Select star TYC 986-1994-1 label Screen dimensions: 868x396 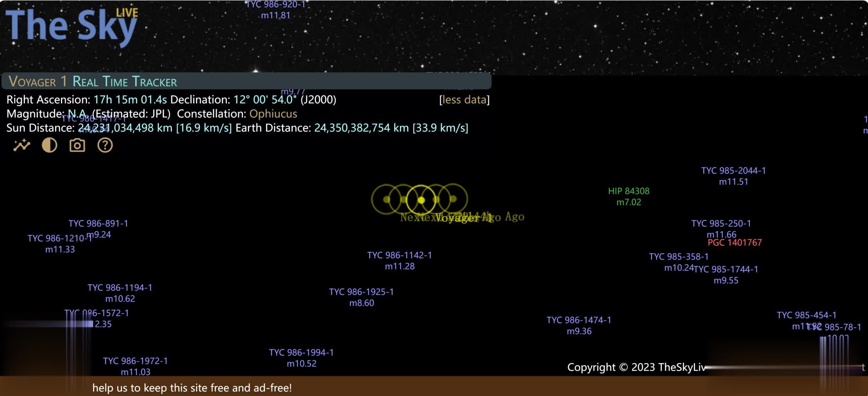coord(301,353)
